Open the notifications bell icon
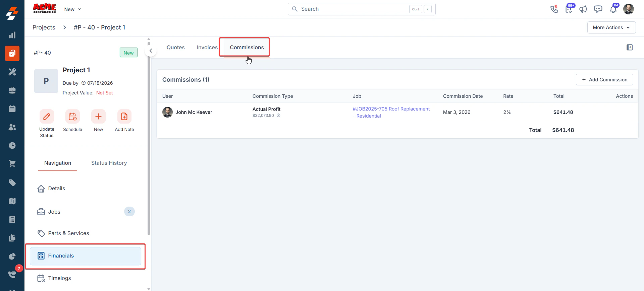 [613, 9]
